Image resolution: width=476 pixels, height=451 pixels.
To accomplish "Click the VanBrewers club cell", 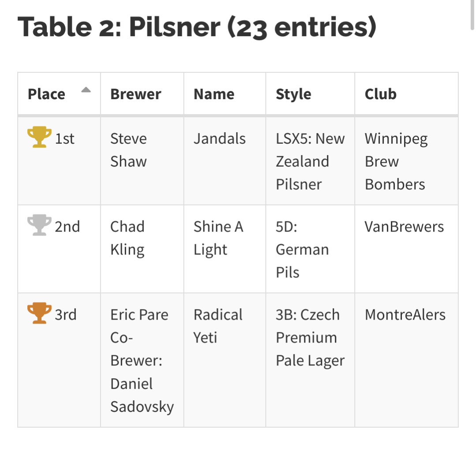I will (404, 227).
